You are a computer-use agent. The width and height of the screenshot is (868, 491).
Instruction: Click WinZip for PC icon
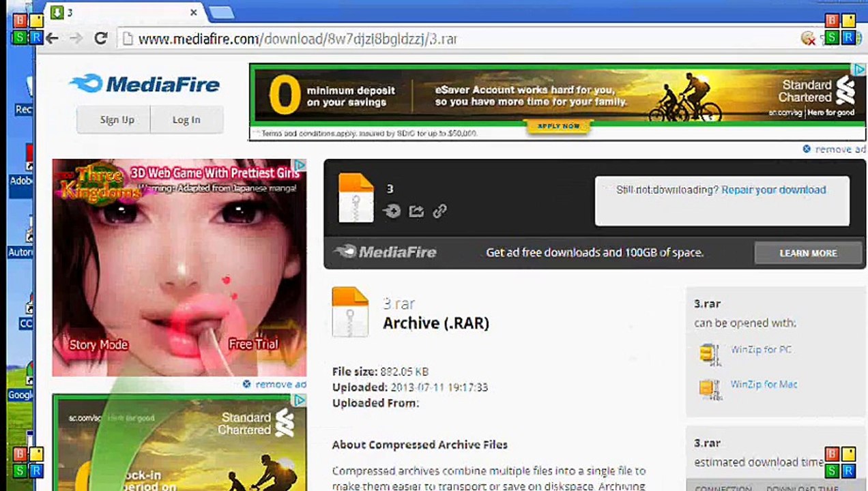point(710,355)
